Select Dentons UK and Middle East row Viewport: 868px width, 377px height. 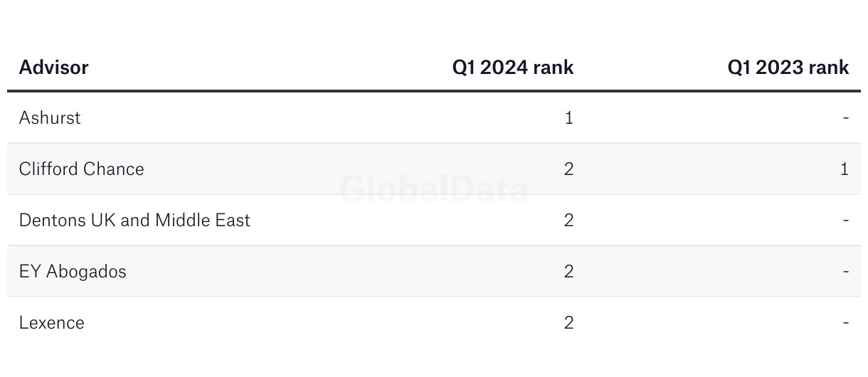pyautogui.click(x=434, y=220)
